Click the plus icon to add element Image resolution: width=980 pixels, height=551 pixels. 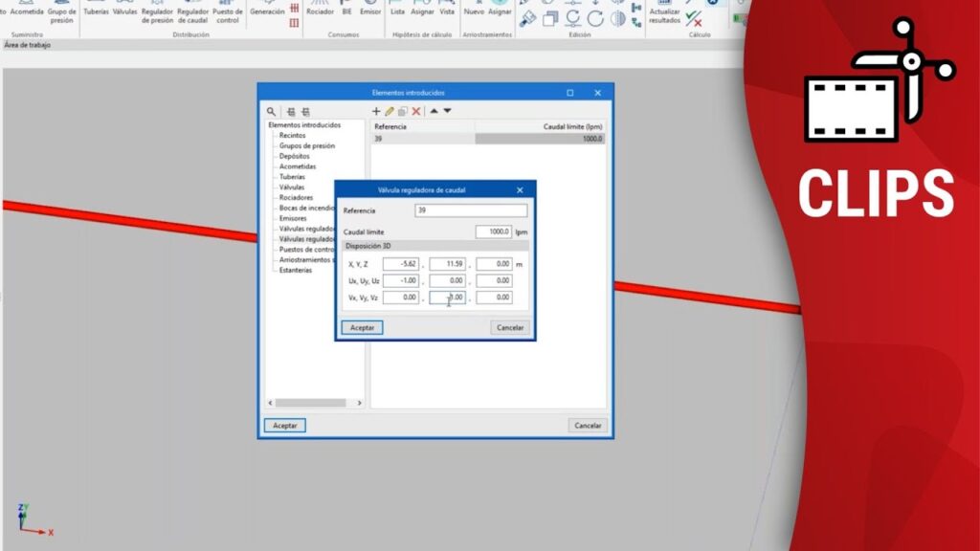tap(376, 112)
